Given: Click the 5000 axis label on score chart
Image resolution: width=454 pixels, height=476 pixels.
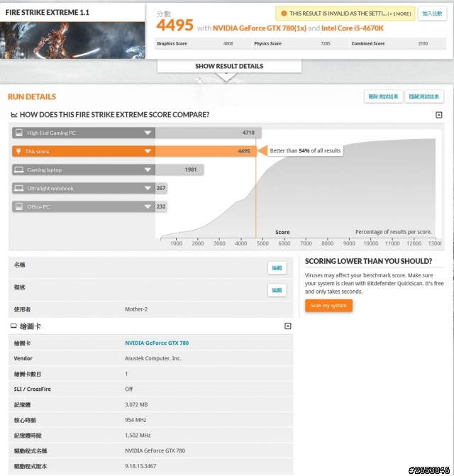Looking at the screenshot, I should (262, 243).
